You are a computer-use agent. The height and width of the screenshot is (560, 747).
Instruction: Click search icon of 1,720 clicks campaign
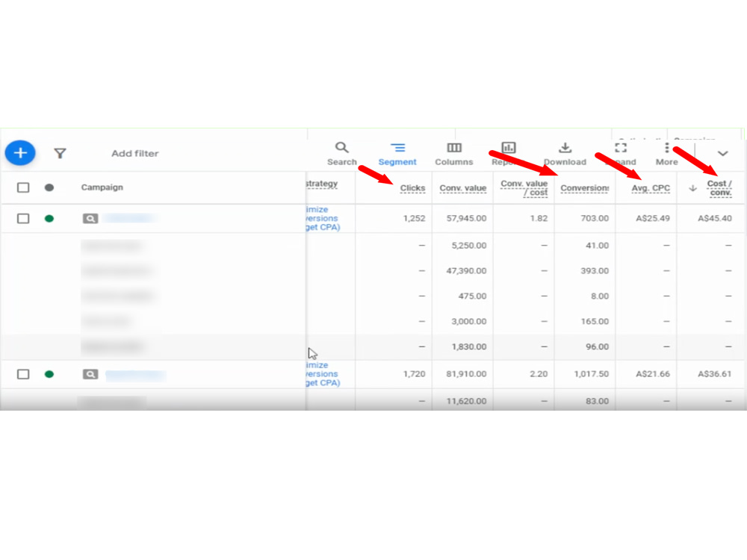[90, 374]
